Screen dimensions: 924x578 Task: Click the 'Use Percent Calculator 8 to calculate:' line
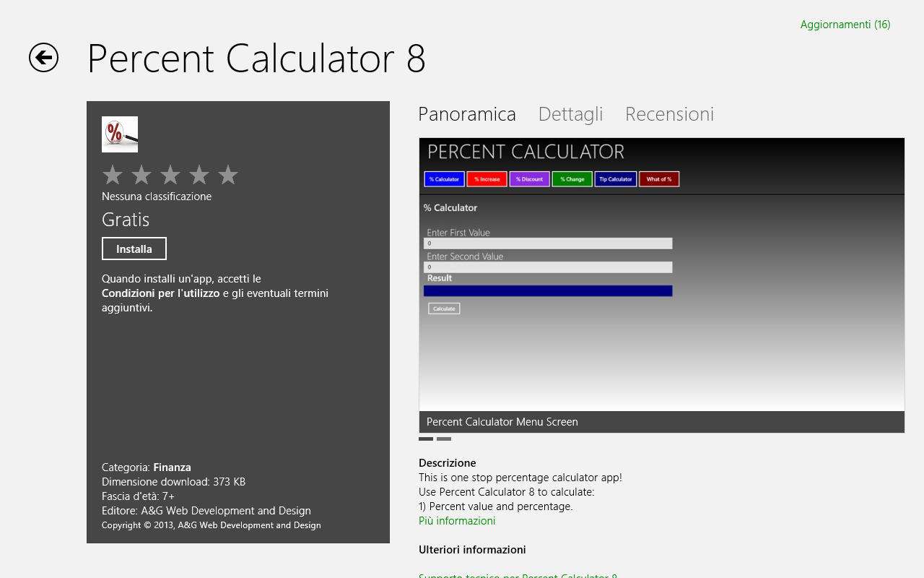(507, 492)
